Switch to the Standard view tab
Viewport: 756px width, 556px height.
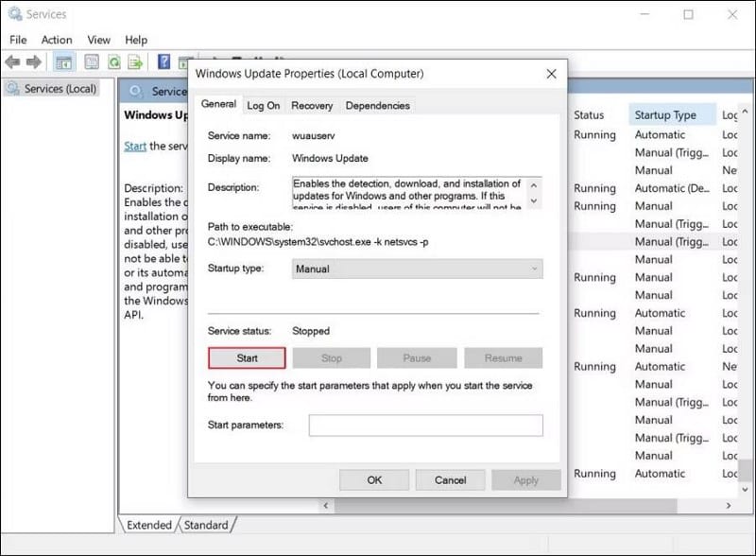click(x=206, y=525)
